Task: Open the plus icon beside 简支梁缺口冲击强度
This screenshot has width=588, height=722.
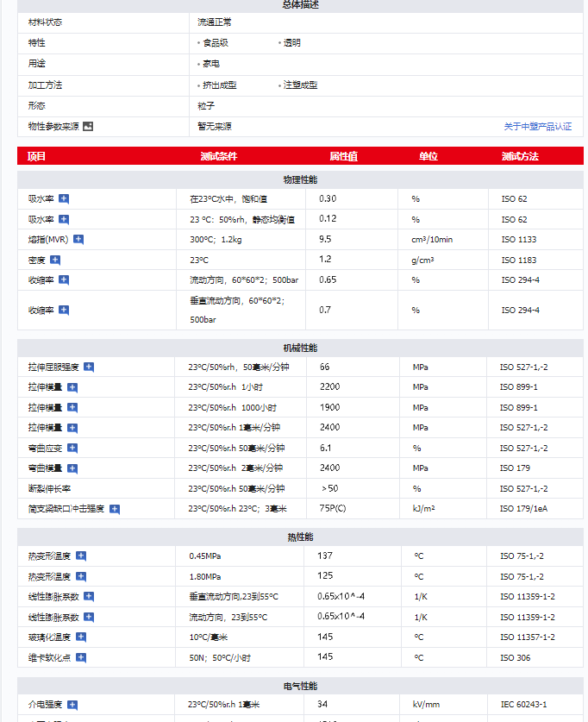Action: click(x=115, y=509)
